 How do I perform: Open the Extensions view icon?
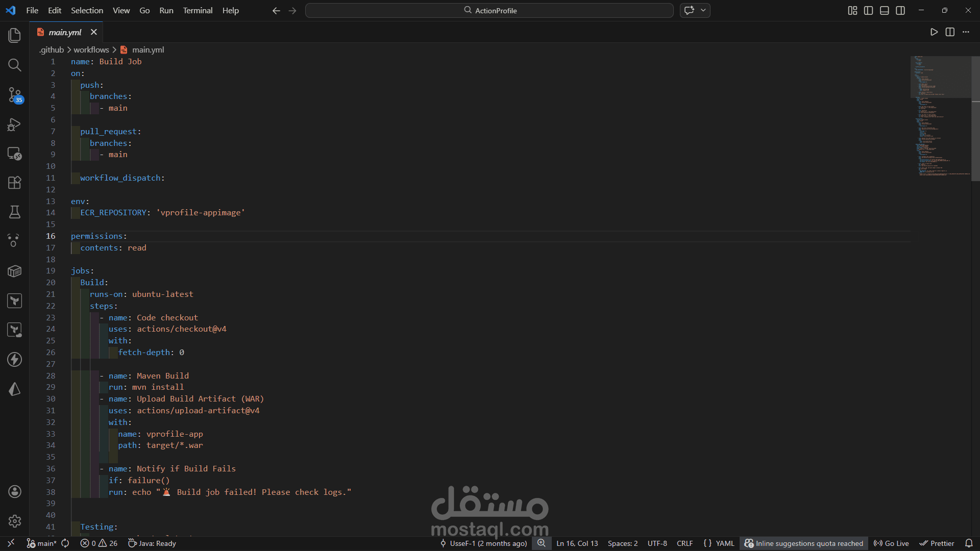click(x=14, y=183)
